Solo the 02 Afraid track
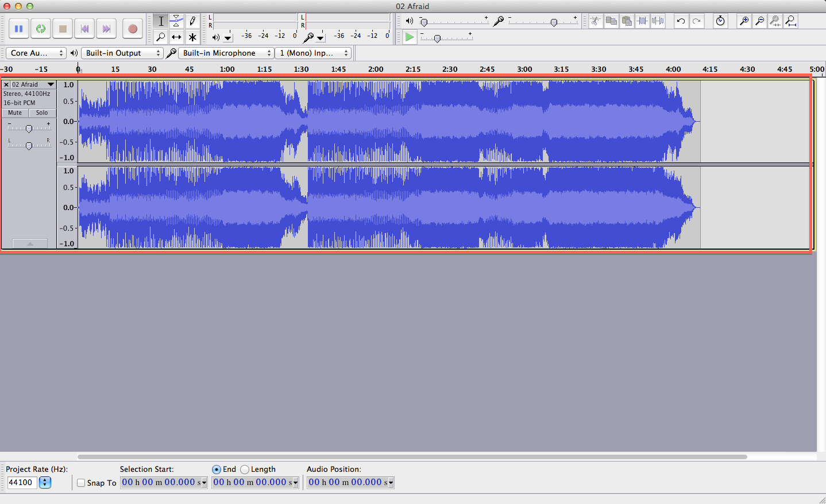 click(x=42, y=113)
